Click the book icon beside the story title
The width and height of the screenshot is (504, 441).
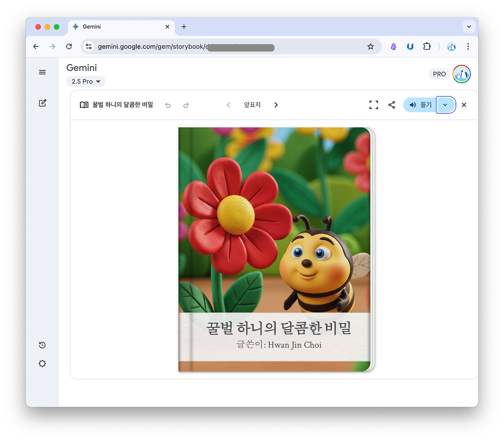84,105
